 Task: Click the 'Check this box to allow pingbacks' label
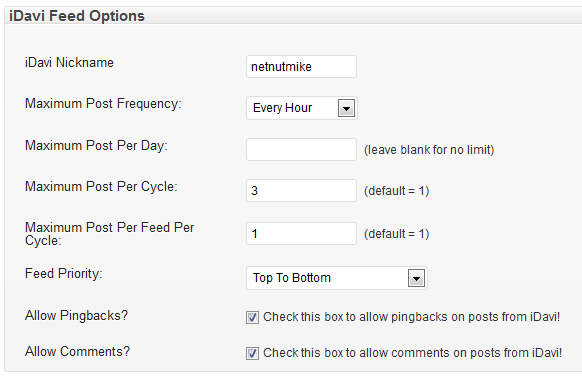(x=411, y=317)
